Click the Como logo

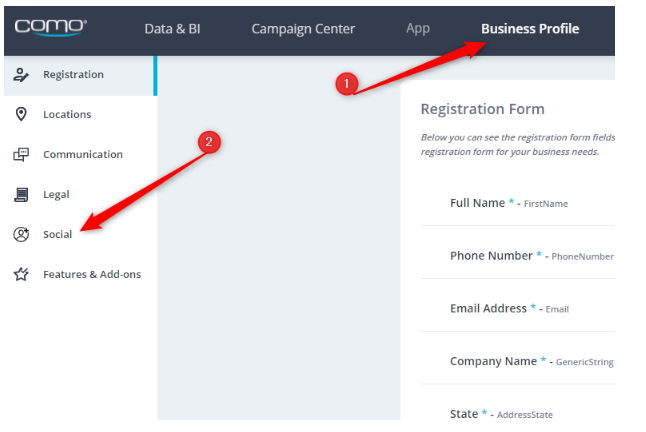tap(51, 27)
